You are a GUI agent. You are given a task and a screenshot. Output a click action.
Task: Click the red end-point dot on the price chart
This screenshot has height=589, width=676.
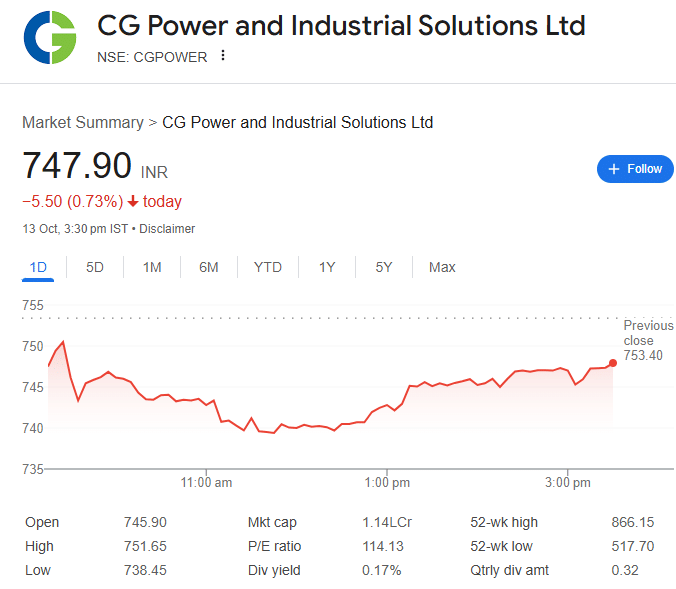tap(612, 363)
